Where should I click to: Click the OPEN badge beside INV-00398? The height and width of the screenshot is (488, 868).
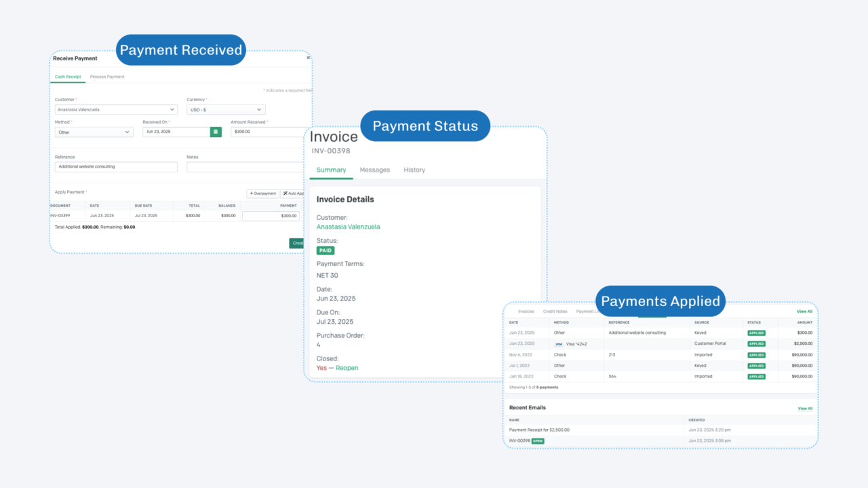point(537,440)
